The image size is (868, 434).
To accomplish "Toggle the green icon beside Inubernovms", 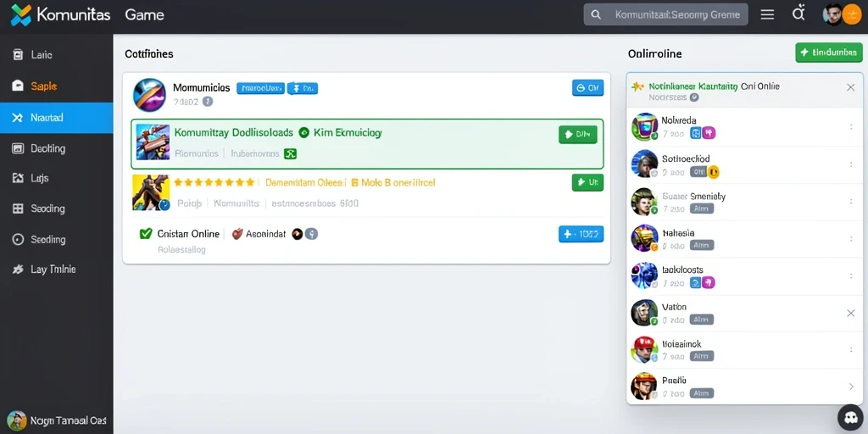I will click(x=290, y=153).
